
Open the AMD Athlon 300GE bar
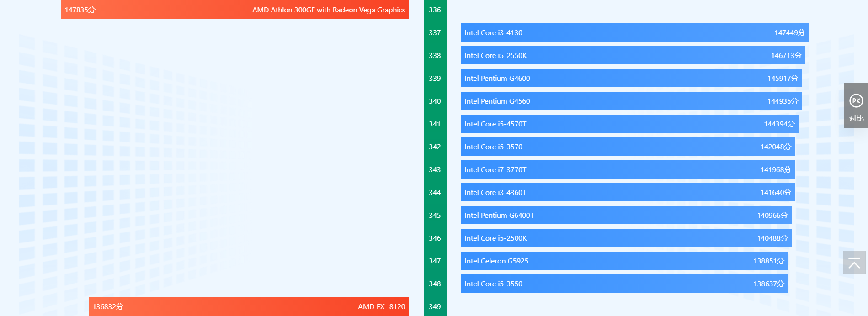point(234,10)
